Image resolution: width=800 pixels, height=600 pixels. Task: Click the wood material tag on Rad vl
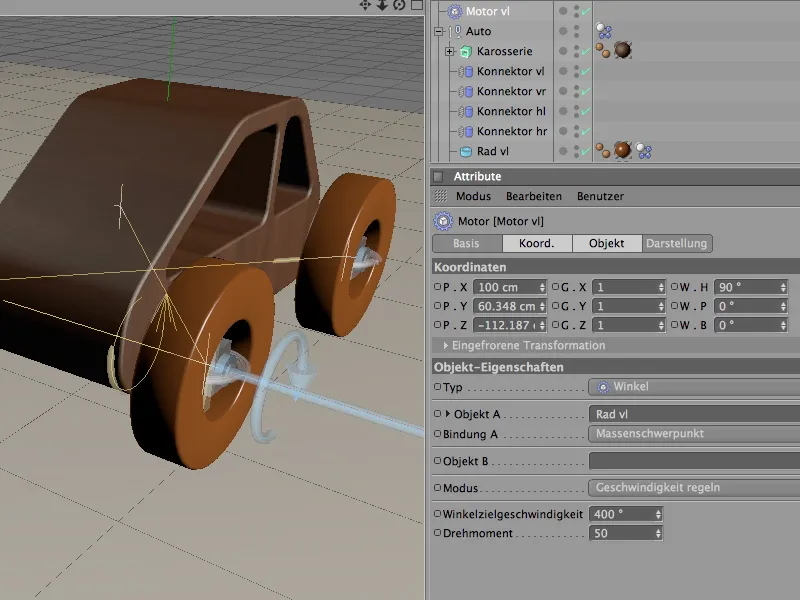(x=622, y=151)
